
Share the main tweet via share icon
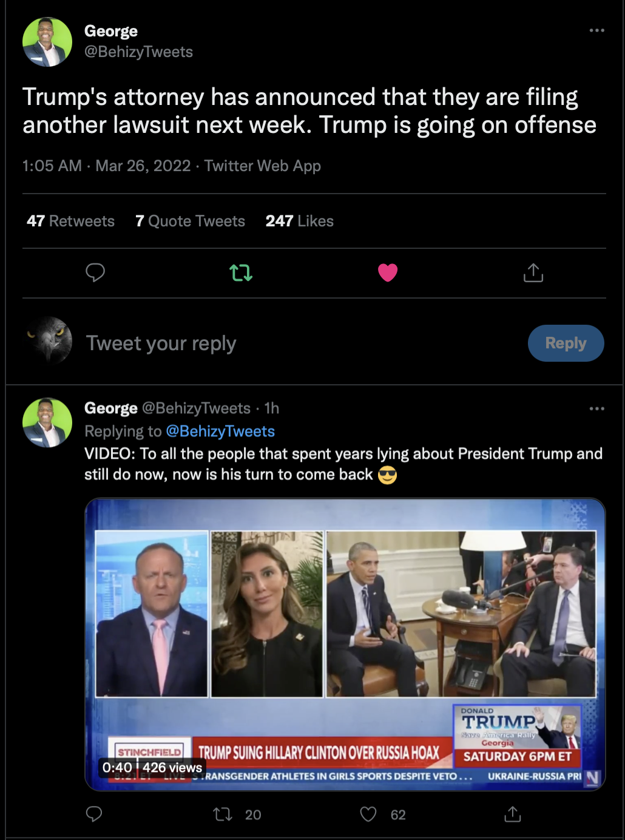[x=533, y=273]
